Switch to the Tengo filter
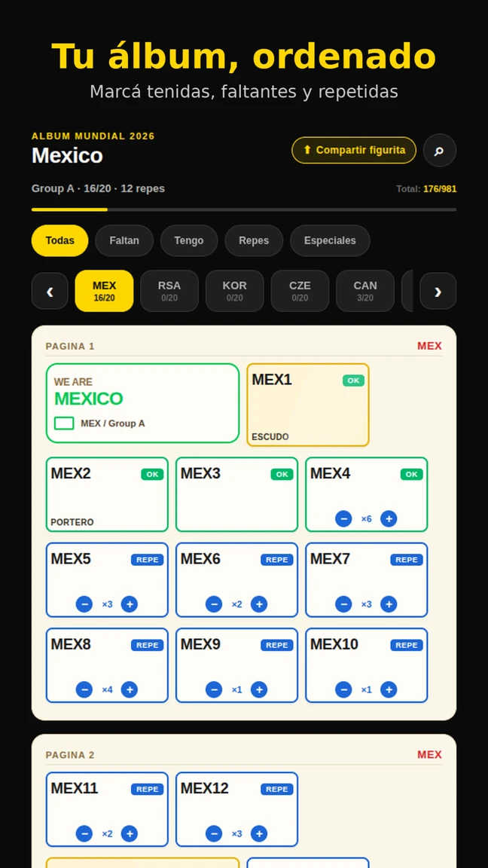Screen dimensions: 488x868 tap(189, 240)
